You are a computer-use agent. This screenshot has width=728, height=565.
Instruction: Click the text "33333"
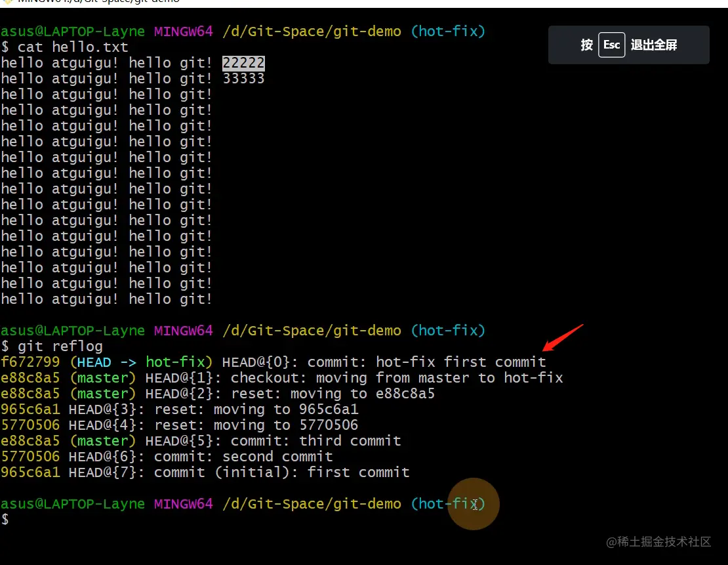pos(244,79)
